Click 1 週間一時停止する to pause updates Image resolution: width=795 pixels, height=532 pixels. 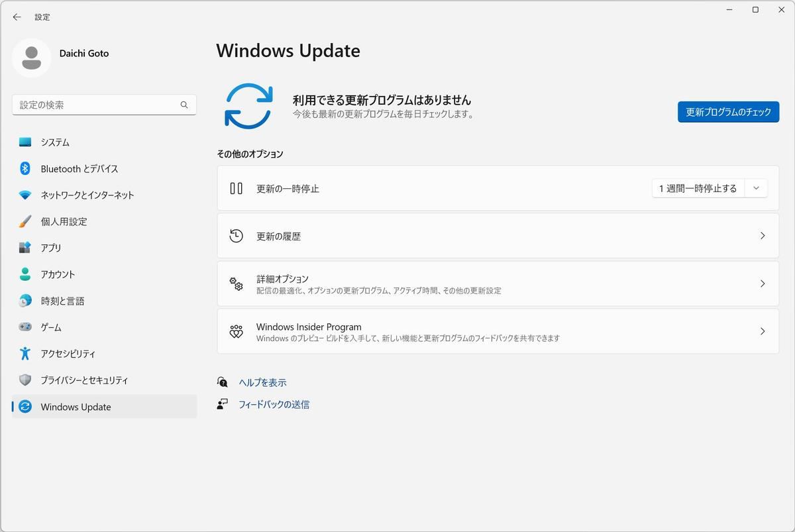point(698,188)
